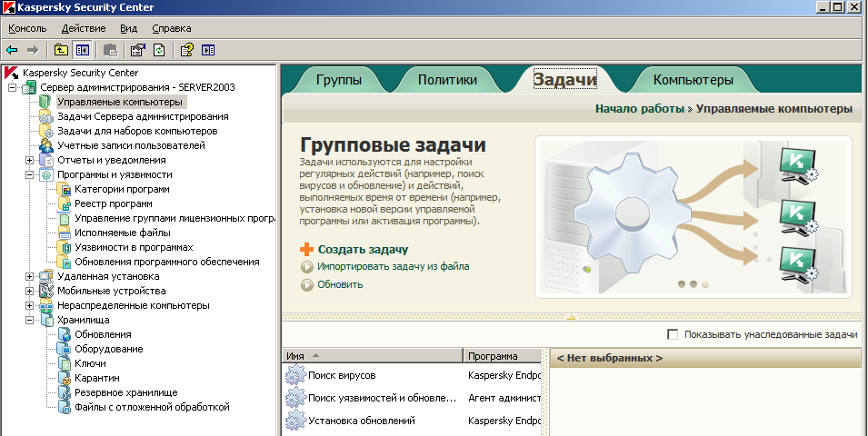Click the gear icon of Установка обновлений task
The width and height of the screenshot is (868, 436).
point(295,421)
